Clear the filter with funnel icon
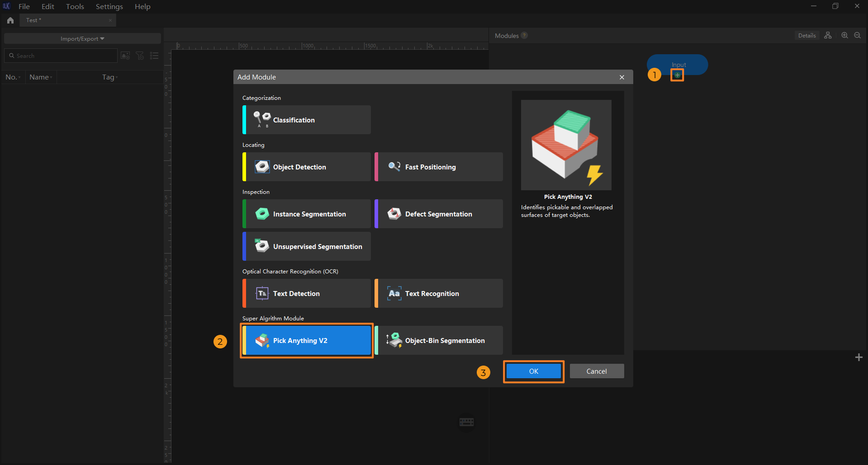The height and width of the screenshot is (465, 868). coord(140,56)
